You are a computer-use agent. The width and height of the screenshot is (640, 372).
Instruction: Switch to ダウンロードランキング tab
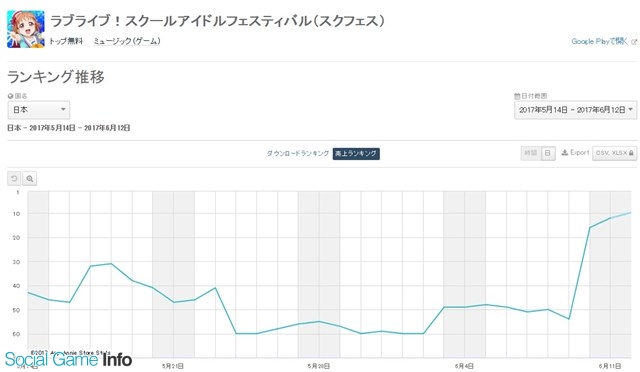298,154
